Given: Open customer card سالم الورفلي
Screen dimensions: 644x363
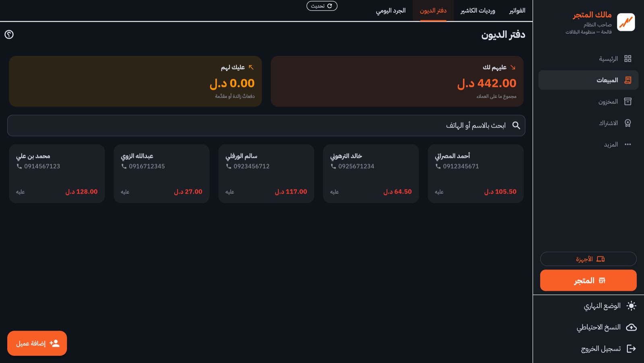Looking at the screenshot, I should [x=266, y=174].
